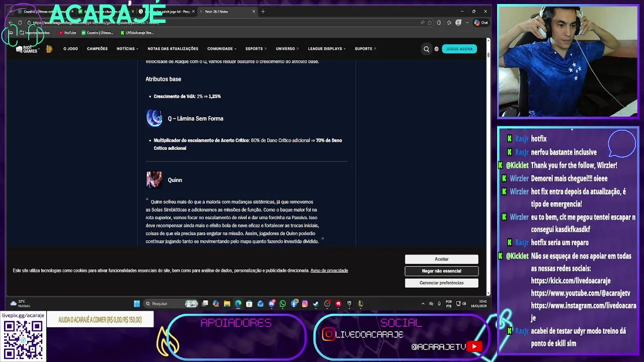Viewport: 644px width, 362px height.
Task: Show hidden system tray icons
Action: [x=423, y=303]
